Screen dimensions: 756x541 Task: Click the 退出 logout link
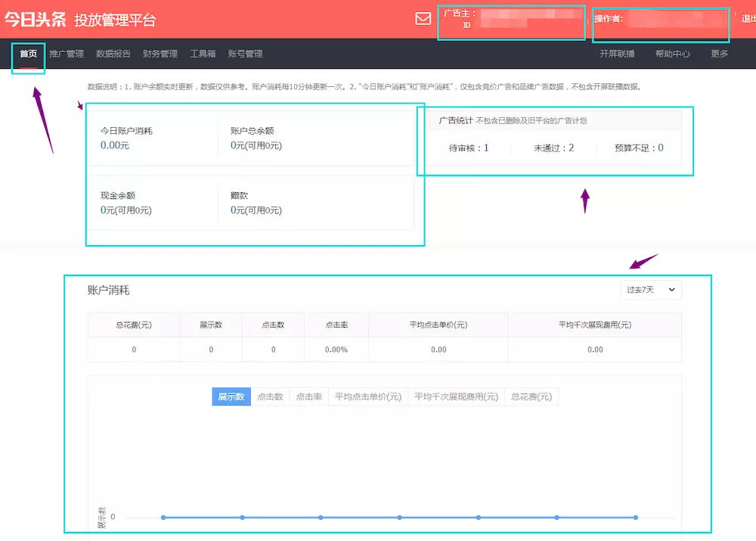pos(748,19)
